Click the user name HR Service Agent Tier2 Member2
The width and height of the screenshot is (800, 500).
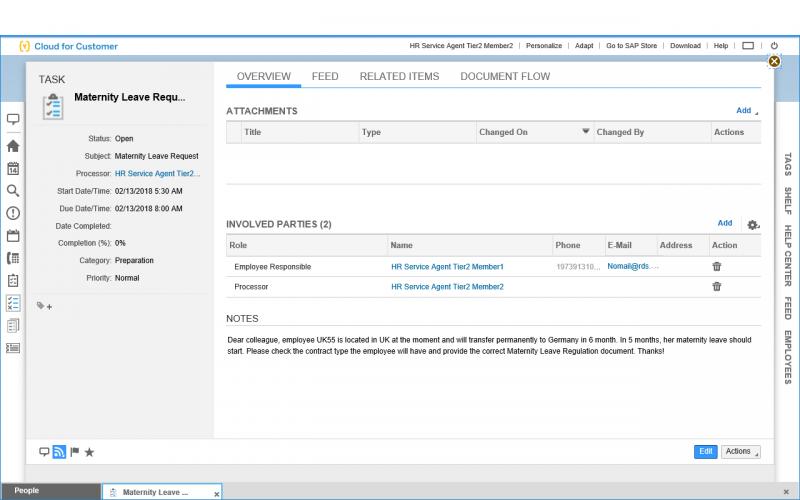[461, 45]
